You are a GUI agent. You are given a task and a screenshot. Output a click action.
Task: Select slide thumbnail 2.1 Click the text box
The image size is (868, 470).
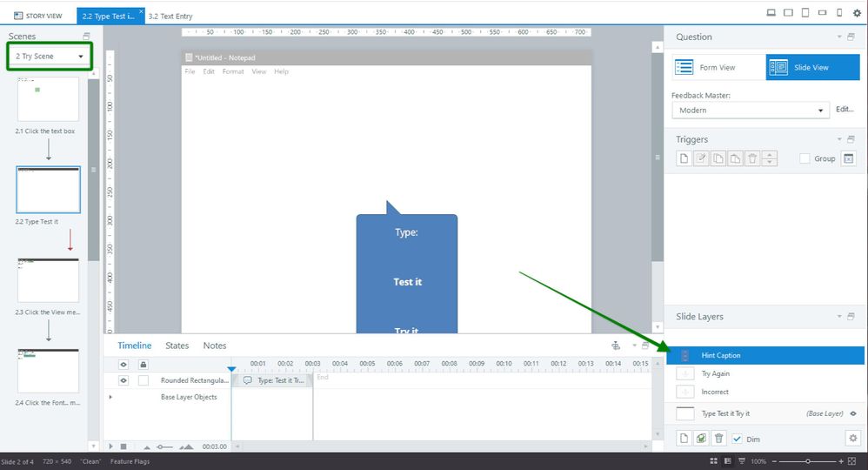48,99
